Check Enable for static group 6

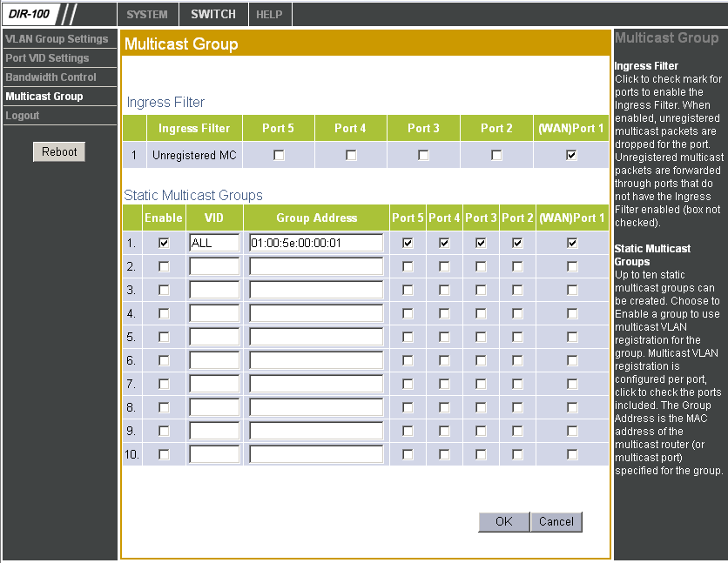point(164,360)
